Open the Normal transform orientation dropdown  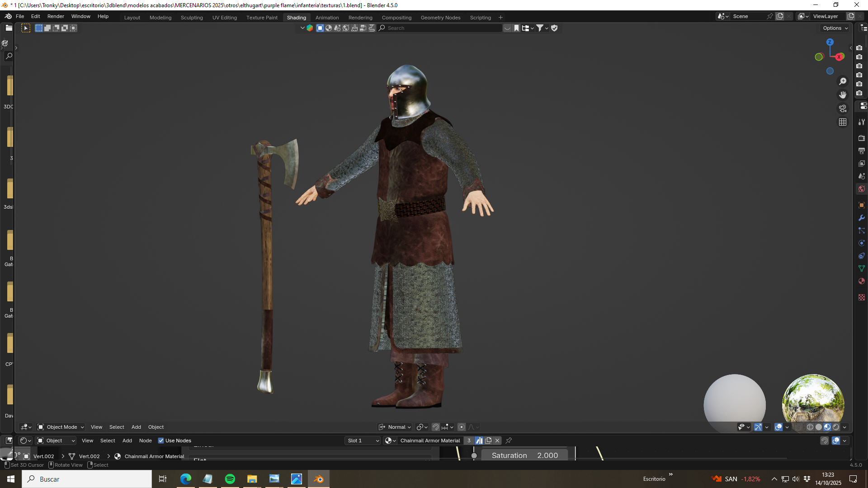pyautogui.click(x=395, y=427)
